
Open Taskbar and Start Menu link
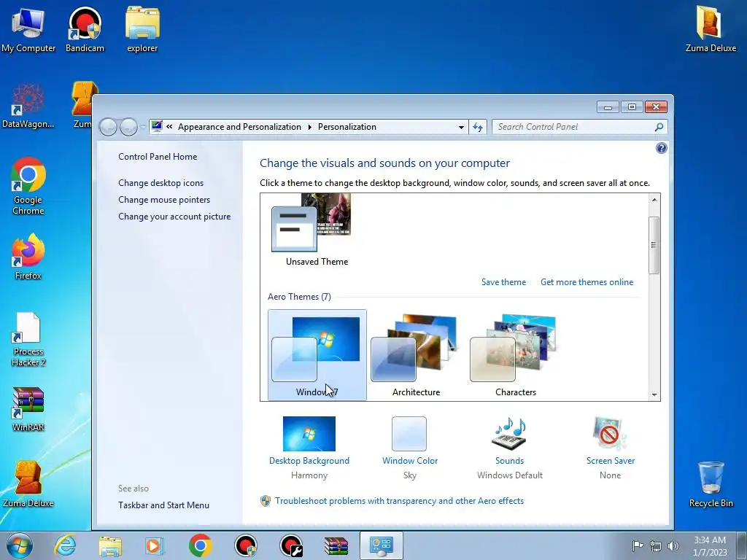click(x=163, y=505)
